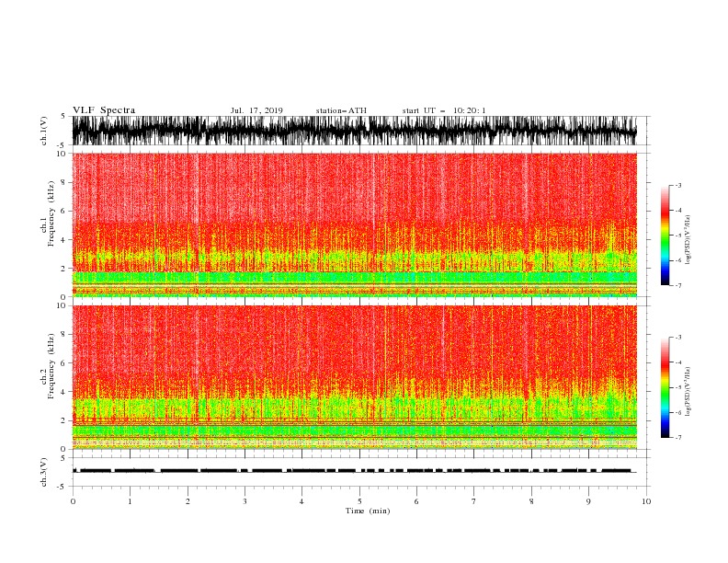
Task: Click the "-5" tick on ch.1(V) axis
Action: [x=62, y=145]
